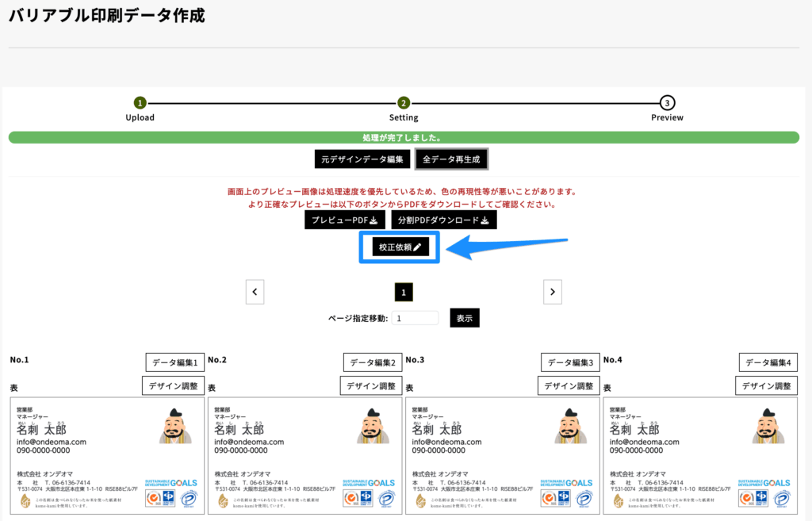Go to next page with right chevron
This screenshot has width=812, height=521.
553,292
